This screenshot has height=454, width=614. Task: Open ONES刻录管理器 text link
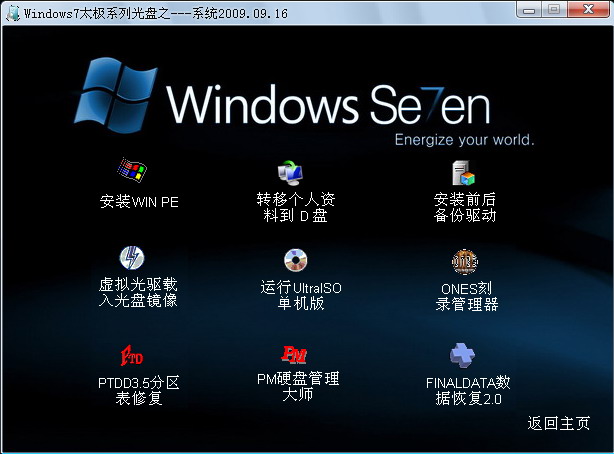467,297
